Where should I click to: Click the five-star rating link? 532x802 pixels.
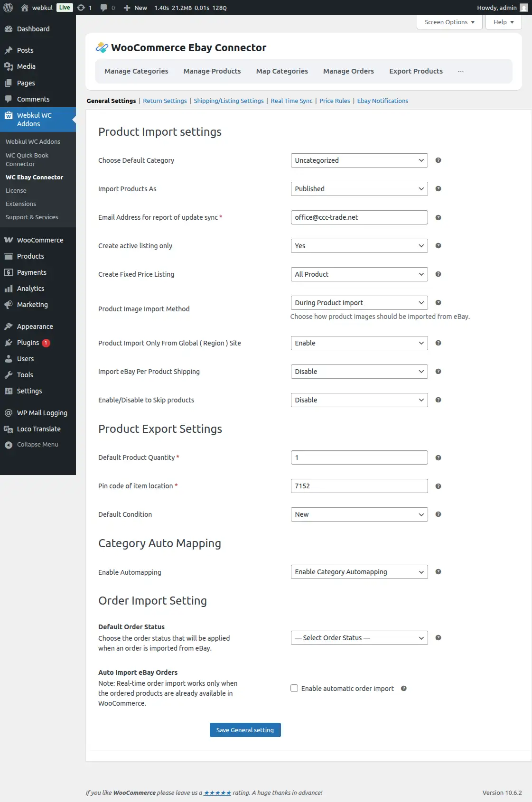point(217,793)
